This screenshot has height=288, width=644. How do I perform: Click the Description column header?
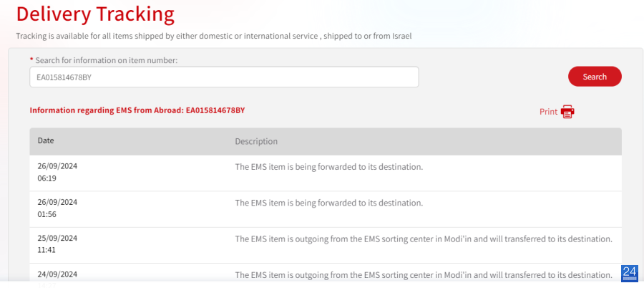click(256, 141)
